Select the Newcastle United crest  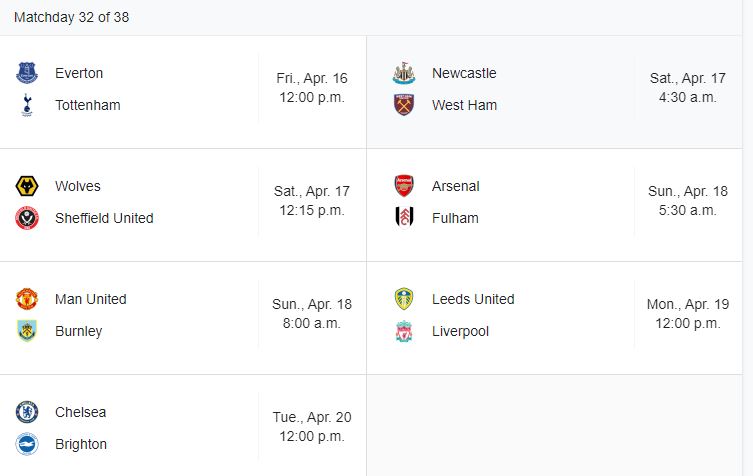pos(404,73)
